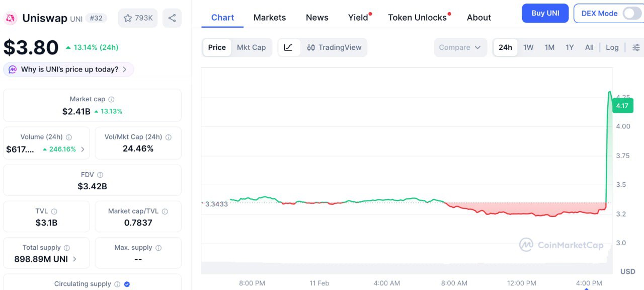Screen dimensions: 644x290
Task: Select the line chart icon
Action: click(288, 47)
